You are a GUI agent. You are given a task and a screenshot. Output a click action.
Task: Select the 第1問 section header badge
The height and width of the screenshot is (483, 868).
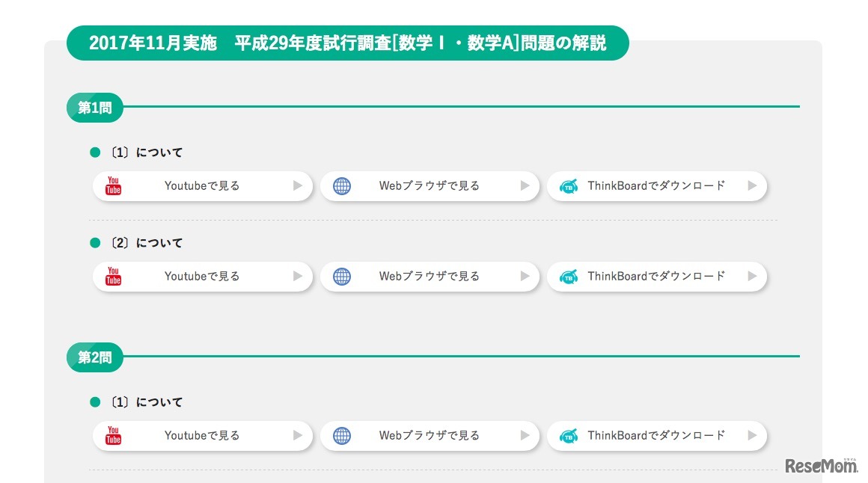coord(94,107)
